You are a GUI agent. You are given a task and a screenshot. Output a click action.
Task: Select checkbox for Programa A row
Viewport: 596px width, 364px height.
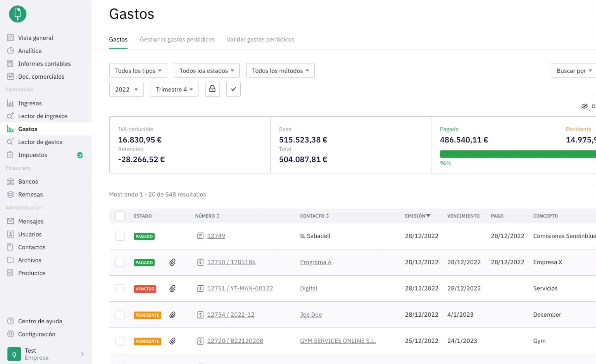[120, 262]
